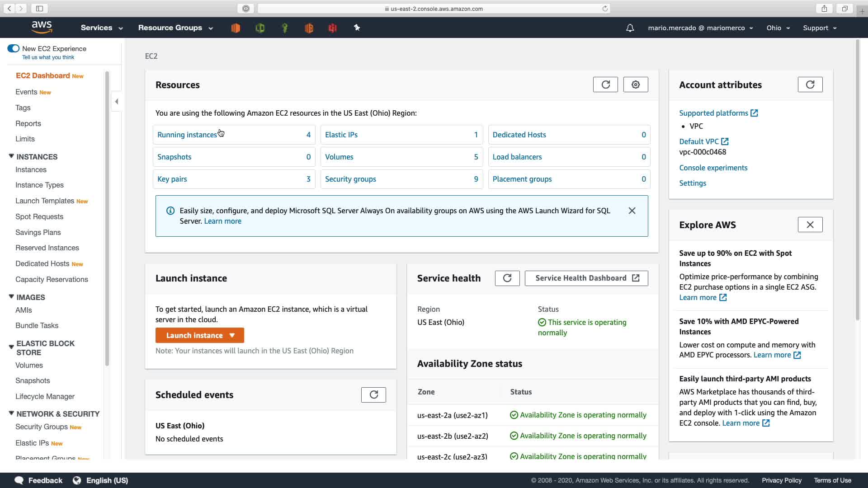
Task: Collapse the INSTANCES sidebar section
Action: [11, 156]
